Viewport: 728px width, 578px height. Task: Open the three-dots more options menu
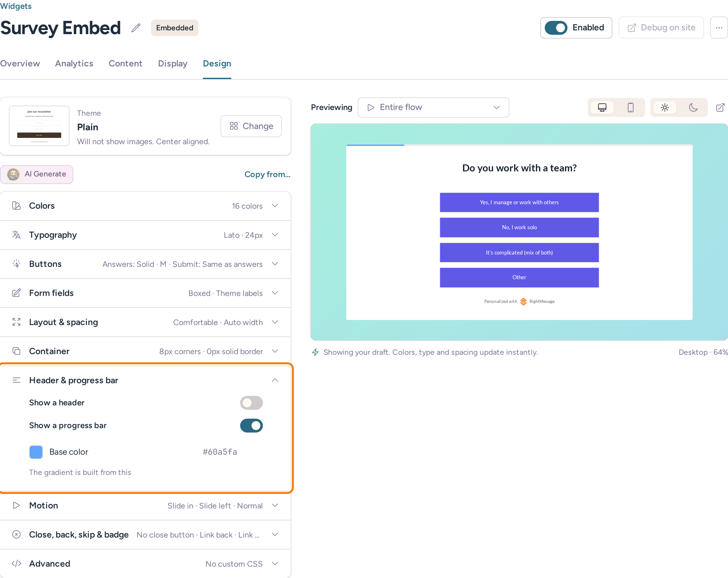[x=719, y=28]
